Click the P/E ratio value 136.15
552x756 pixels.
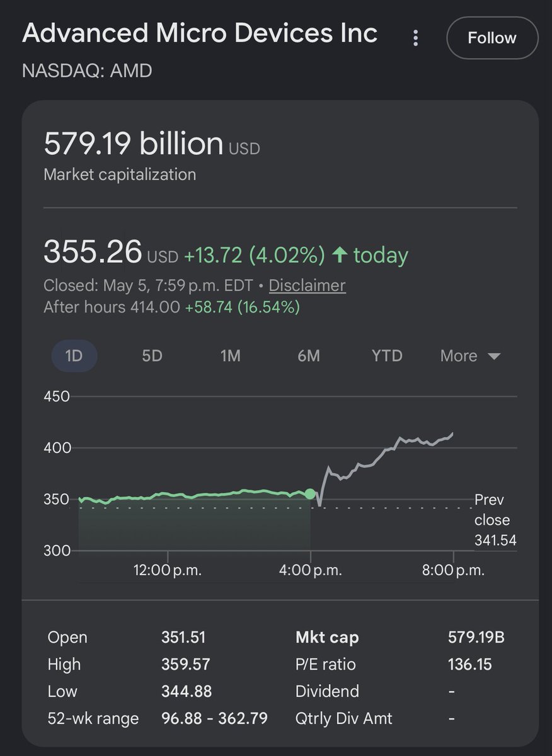470,664
